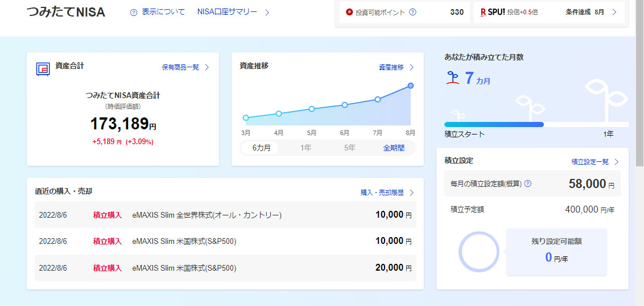644x306 pixels.
Task: Click the 積立スタート progress bar
Action: point(494,124)
